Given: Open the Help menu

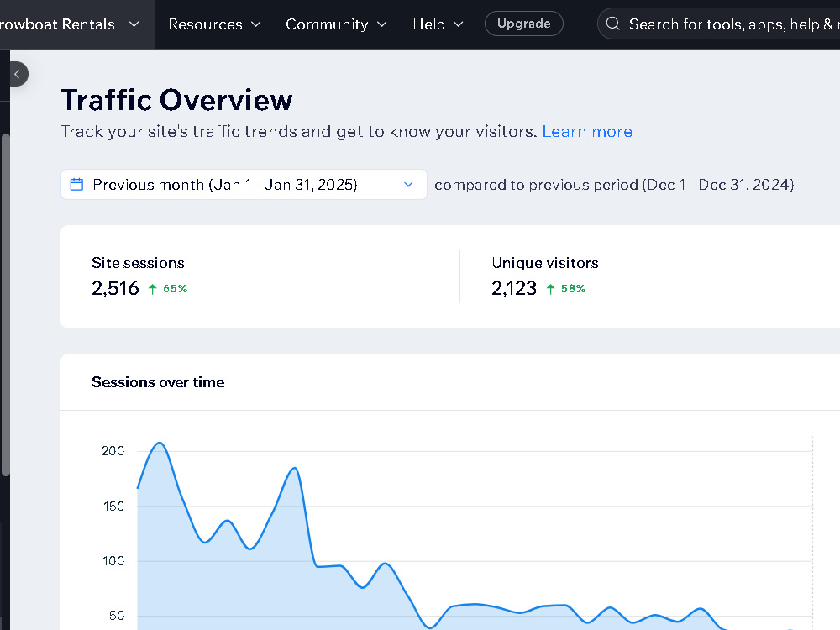Looking at the screenshot, I should click(x=438, y=24).
